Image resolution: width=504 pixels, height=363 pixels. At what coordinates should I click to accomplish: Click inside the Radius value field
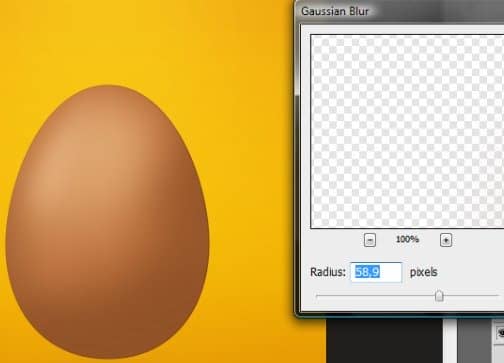376,272
